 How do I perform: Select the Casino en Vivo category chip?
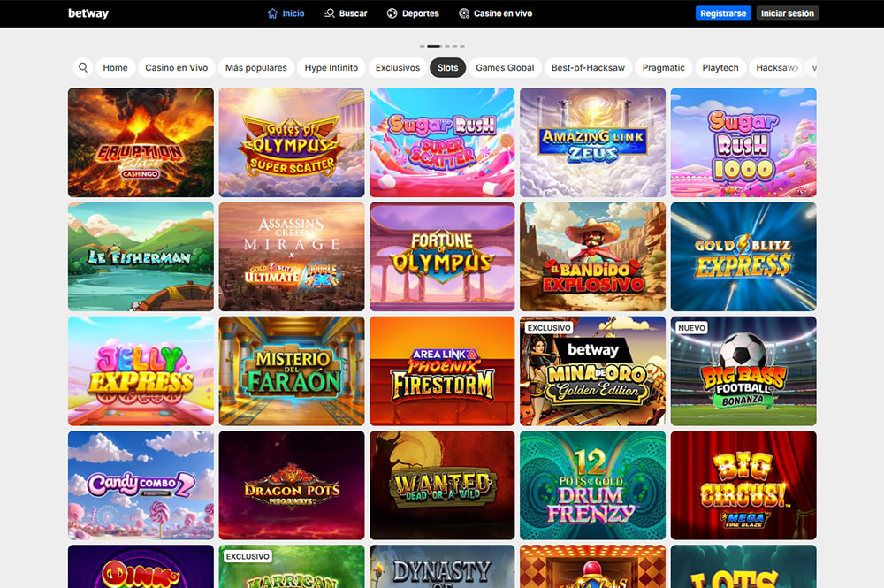click(x=177, y=68)
